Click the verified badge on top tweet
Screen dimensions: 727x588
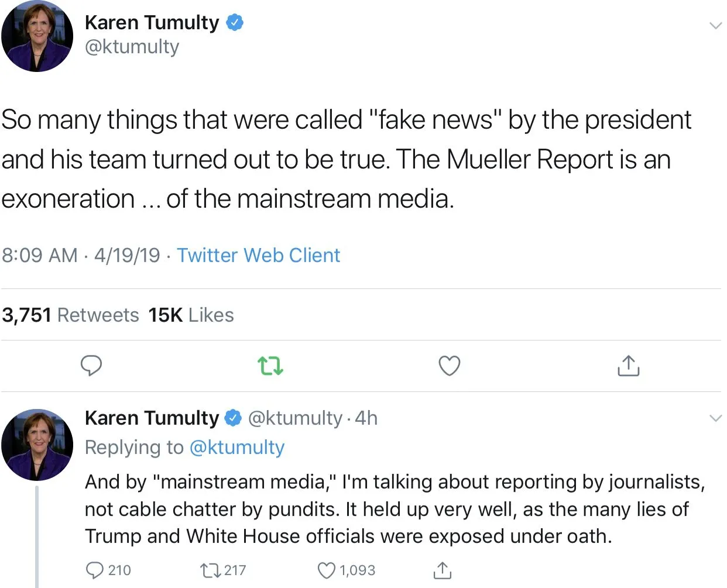click(x=235, y=23)
